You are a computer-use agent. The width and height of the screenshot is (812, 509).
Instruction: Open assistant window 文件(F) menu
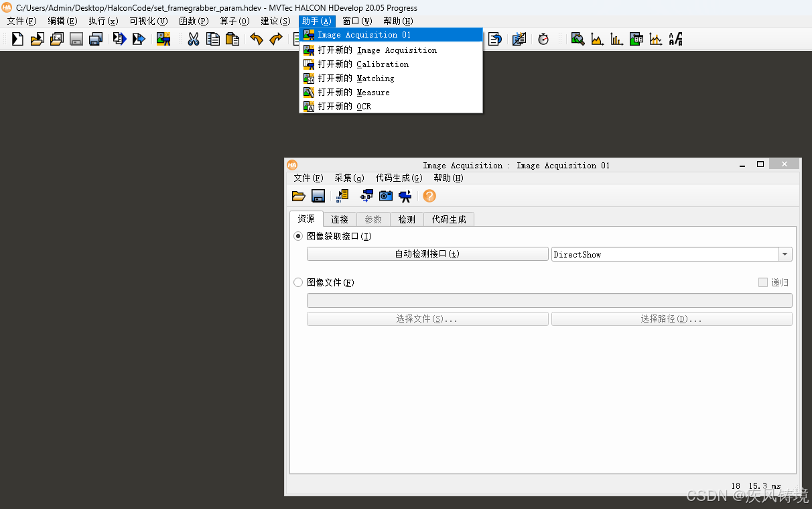pyautogui.click(x=309, y=178)
